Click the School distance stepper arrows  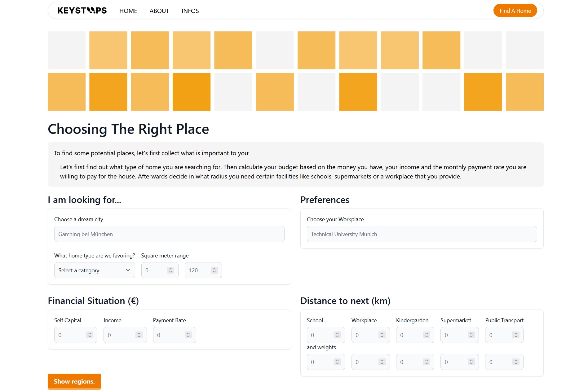pos(337,335)
